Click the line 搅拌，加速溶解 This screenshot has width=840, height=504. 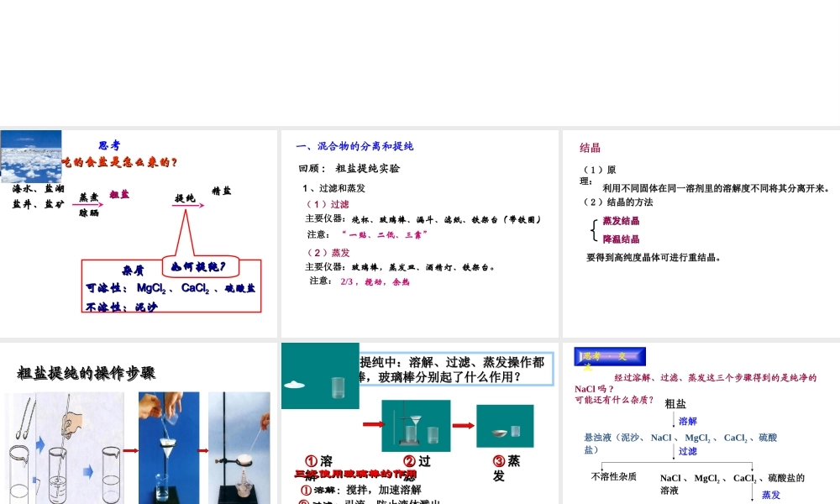[384, 490]
